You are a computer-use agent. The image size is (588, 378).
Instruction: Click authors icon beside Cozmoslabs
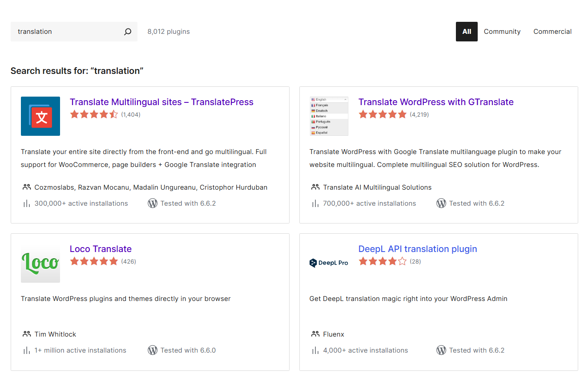click(27, 187)
